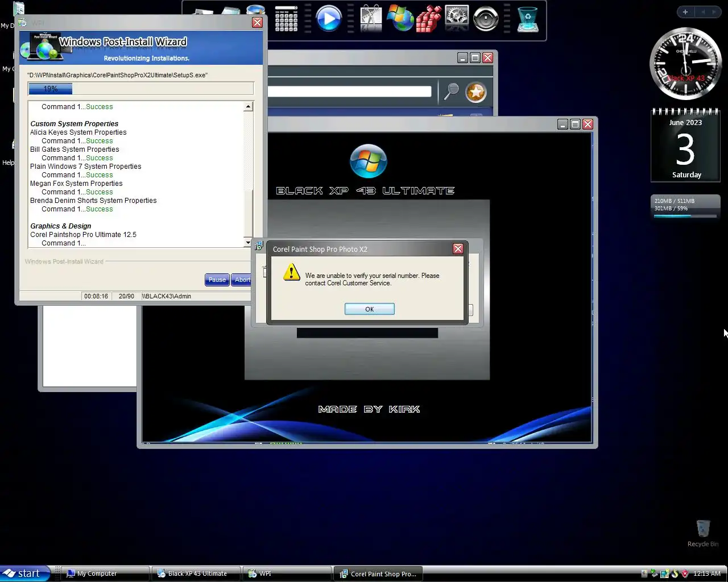Click the 19% installation progress bar
Image resolution: width=728 pixels, height=582 pixels.
[140, 89]
